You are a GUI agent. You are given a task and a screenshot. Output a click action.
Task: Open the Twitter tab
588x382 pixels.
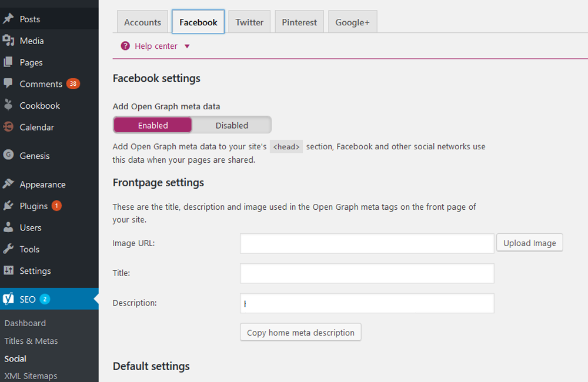[249, 22]
